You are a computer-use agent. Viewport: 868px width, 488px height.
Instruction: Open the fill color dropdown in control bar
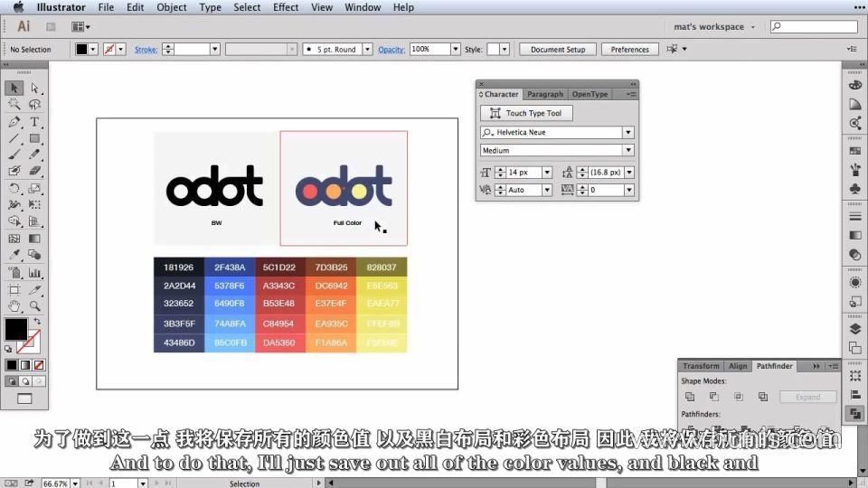(x=93, y=49)
